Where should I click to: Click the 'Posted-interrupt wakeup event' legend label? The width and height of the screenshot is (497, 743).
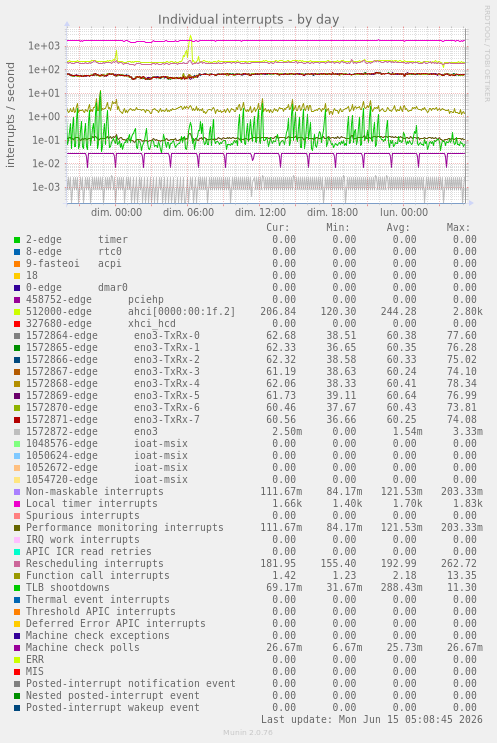(113, 708)
